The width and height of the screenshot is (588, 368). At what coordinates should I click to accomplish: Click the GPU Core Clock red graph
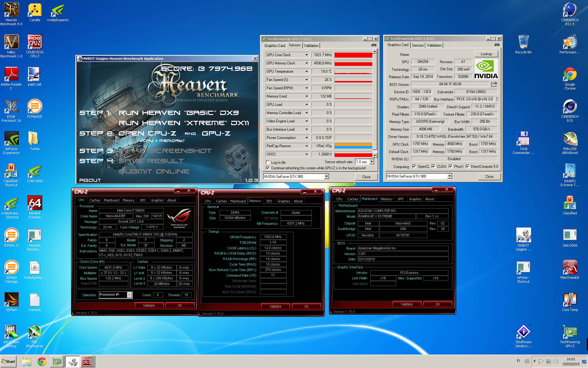353,55
